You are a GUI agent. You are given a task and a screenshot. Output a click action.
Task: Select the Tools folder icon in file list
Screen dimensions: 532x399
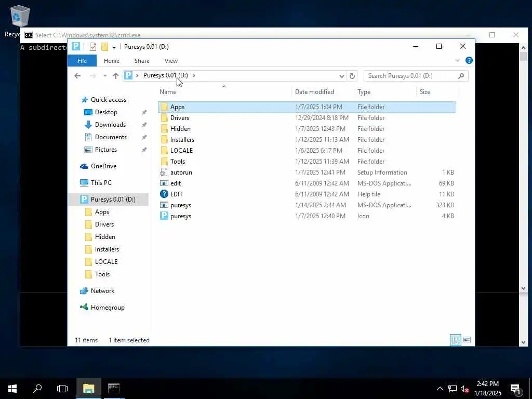click(x=164, y=161)
